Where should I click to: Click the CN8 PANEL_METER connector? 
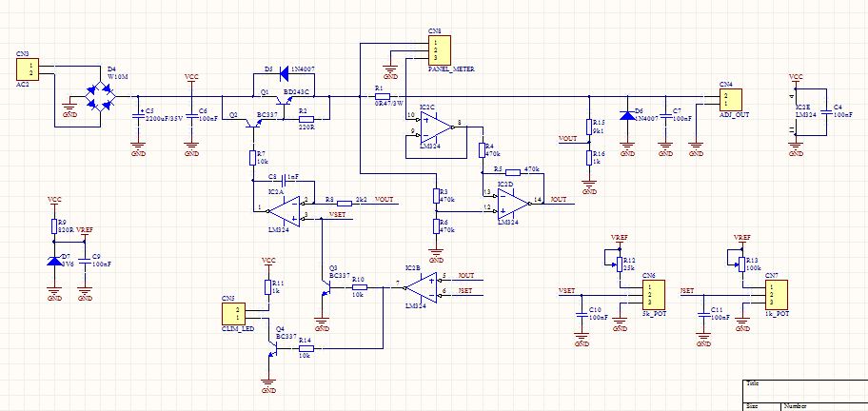click(x=438, y=49)
